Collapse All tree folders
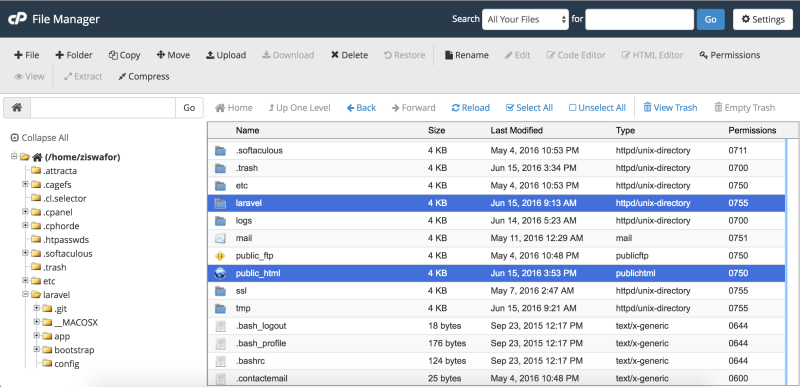 click(39, 138)
